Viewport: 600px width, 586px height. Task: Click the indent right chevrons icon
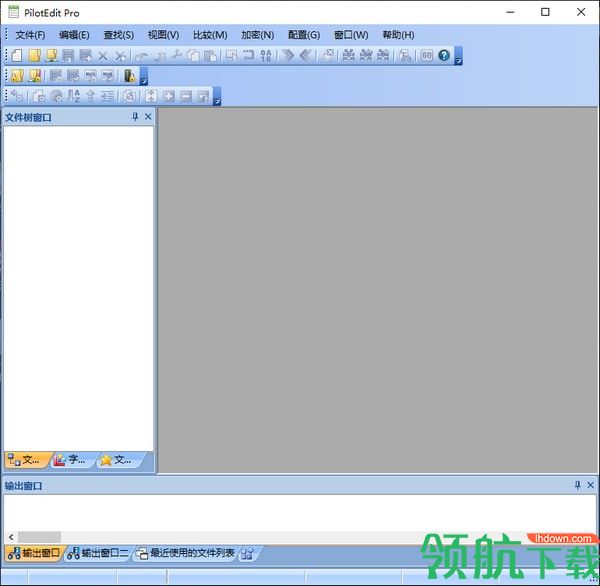click(288, 56)
